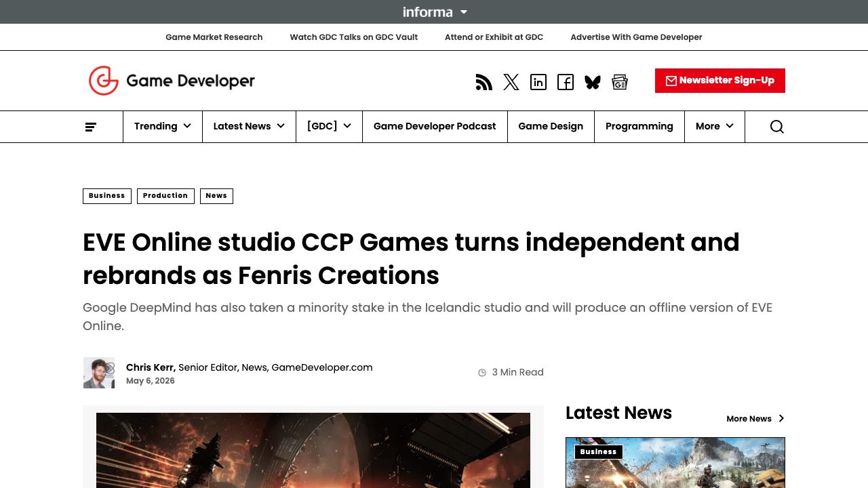Image resolution: width=868 pixels, height=488 pixels.
Task: Open the Facebook social icon
Action: (x=566, y=82)
